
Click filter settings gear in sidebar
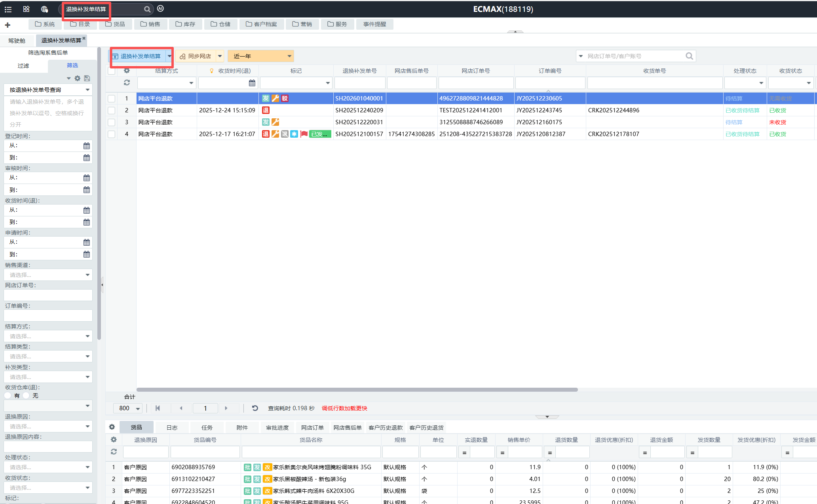coord(78,78)
